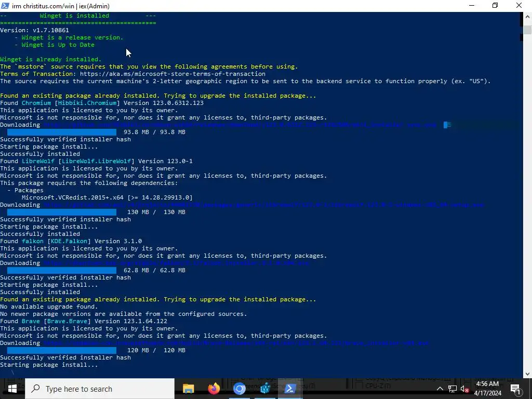Viewport: 532px width, 399px height.
Task: Open the microsoft-store-terms-of-transaction URL
Action: [172, 74]
